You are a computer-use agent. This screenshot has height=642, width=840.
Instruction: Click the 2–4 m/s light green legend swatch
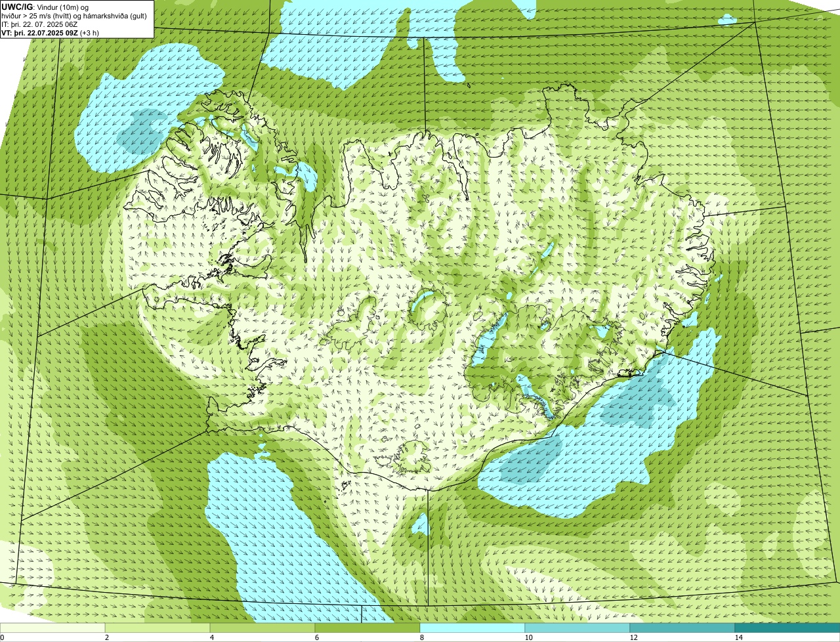pos(157,628)
